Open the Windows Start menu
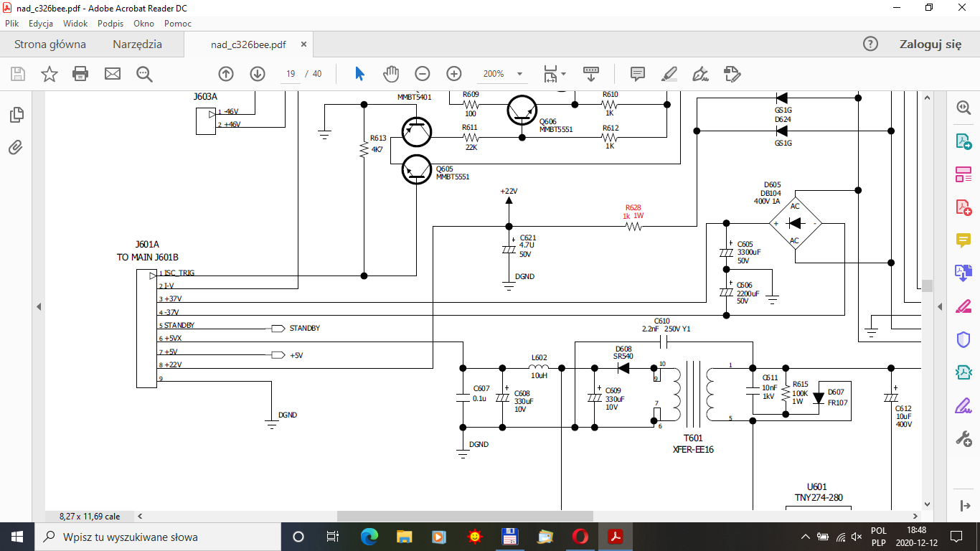The width and height of the screenshot is (980, 551). coord(17,537)
